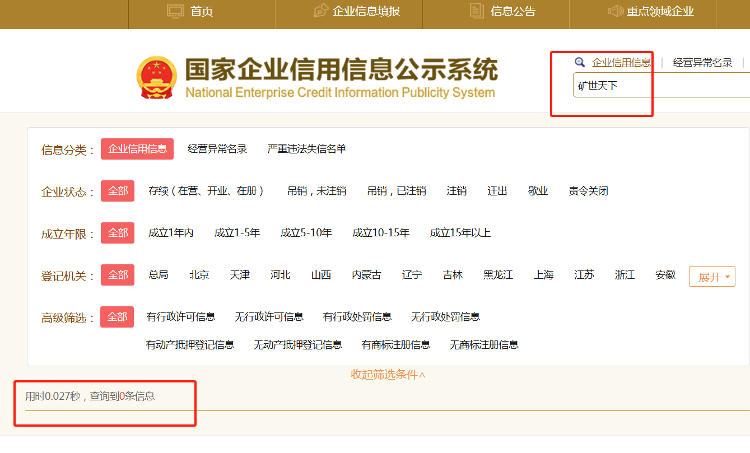Open the 首页 navigation tab

(202, 11)
